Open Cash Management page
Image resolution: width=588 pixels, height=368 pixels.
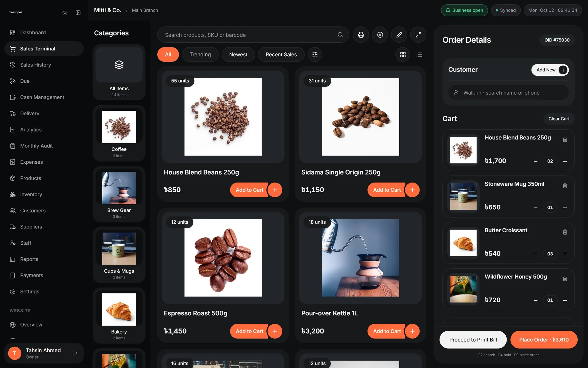pyautogui.click(x=44, y=97)
